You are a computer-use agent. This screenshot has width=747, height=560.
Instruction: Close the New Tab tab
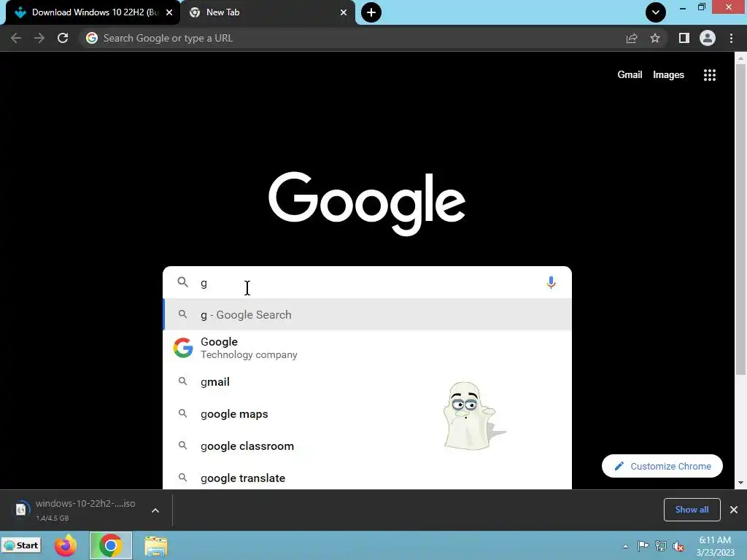(x=344, y=12)
